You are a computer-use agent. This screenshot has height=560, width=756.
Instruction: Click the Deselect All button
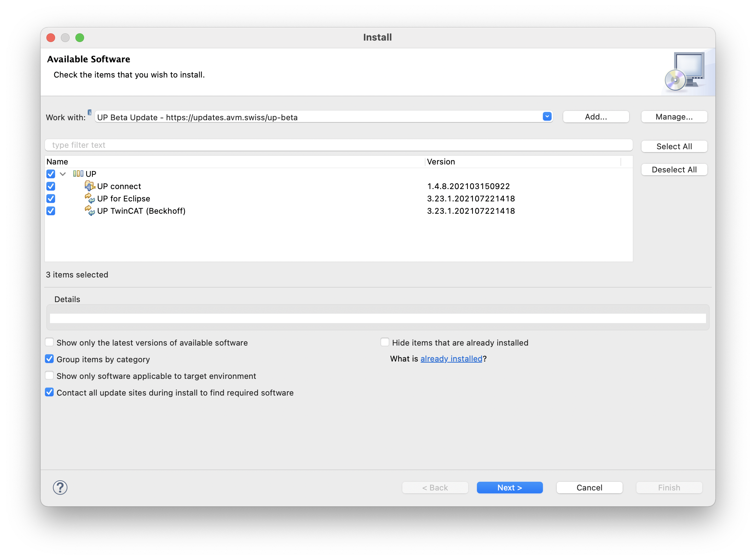coord(674,170)
